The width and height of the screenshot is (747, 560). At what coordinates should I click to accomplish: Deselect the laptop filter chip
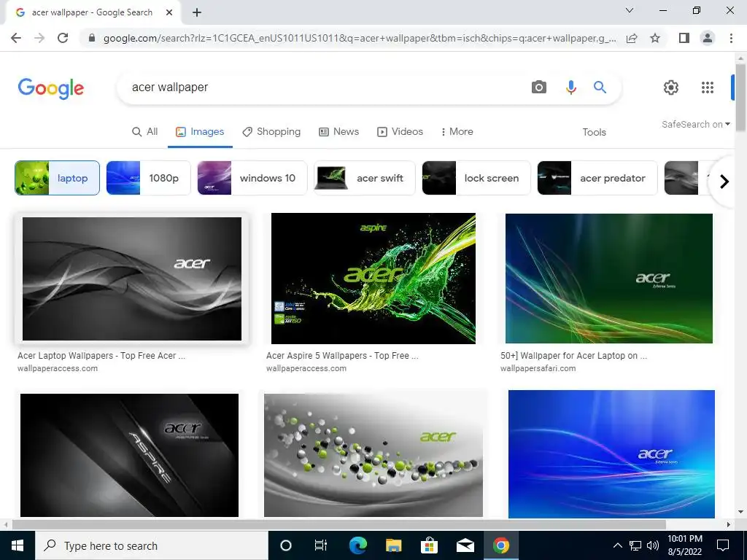click(57, 178)
